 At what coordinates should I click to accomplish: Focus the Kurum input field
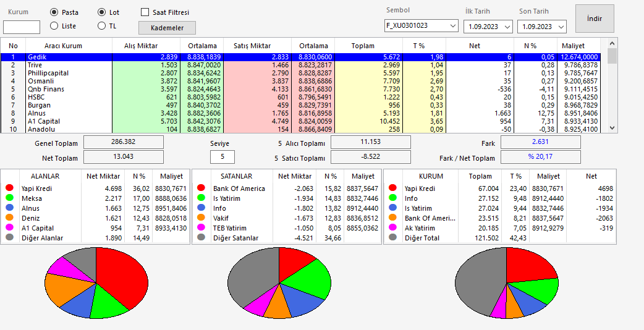(22, 27)
